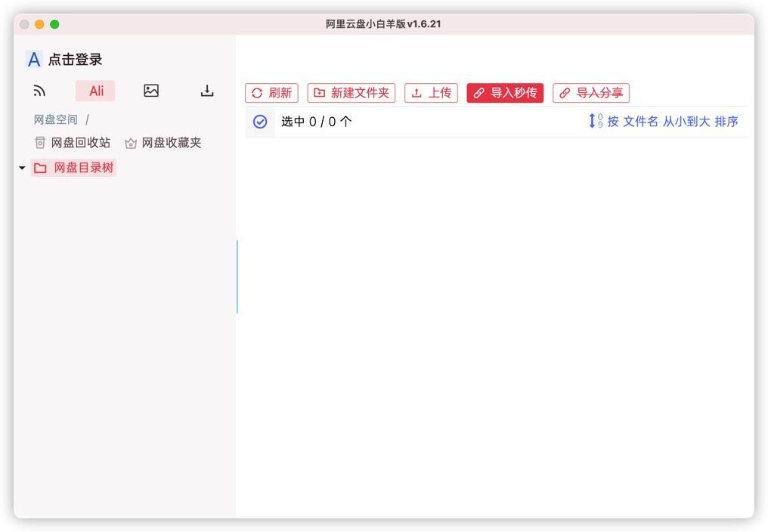Click the 刷新 refresh button
The height and width of the screenshot is (532, 768).
point(272,93)
